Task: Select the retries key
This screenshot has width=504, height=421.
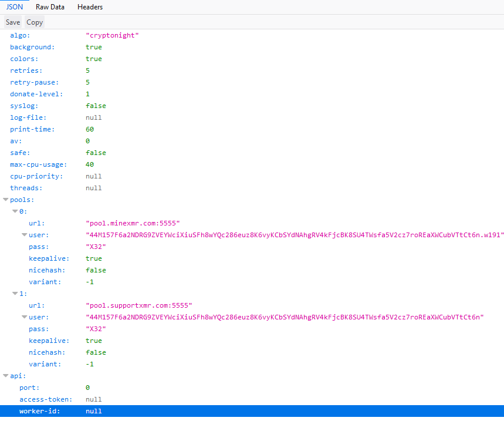Action: [26, 70]
